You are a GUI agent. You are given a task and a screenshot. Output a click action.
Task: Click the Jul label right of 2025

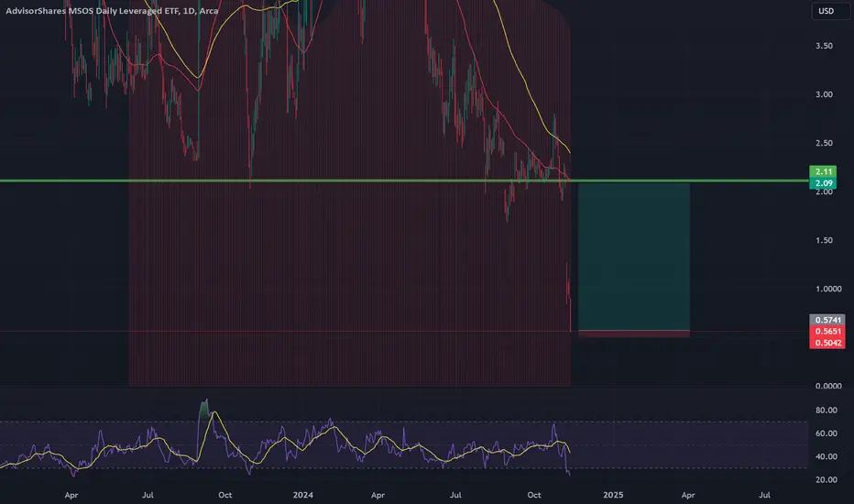(x=765, y=495)
